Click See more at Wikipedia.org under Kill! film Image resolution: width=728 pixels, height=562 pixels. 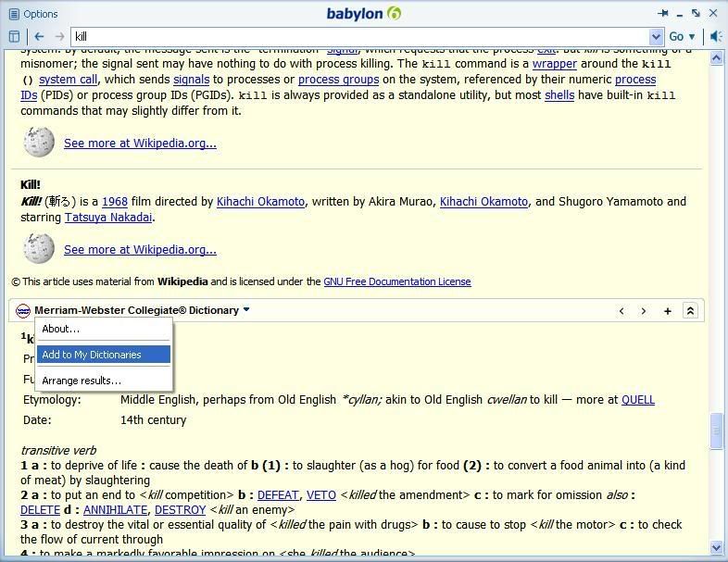pos(140,249)
